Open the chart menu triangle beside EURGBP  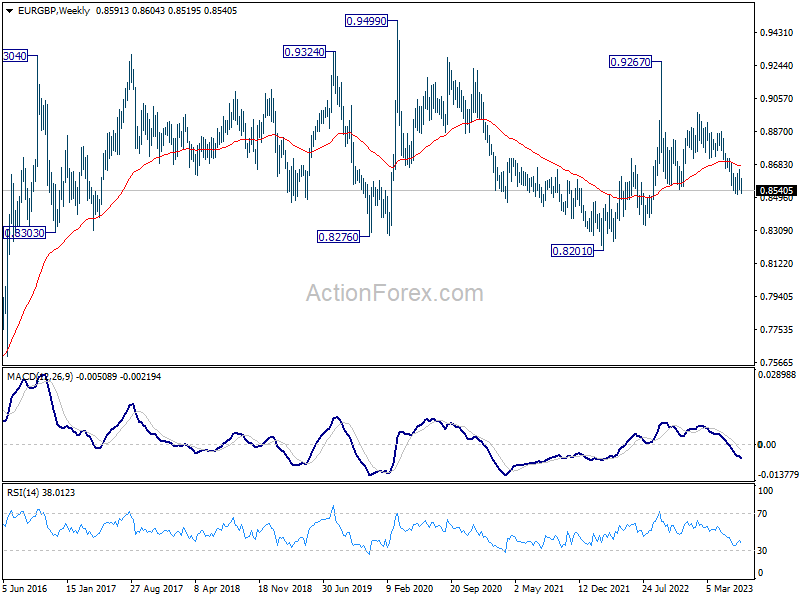click(9, 11)
